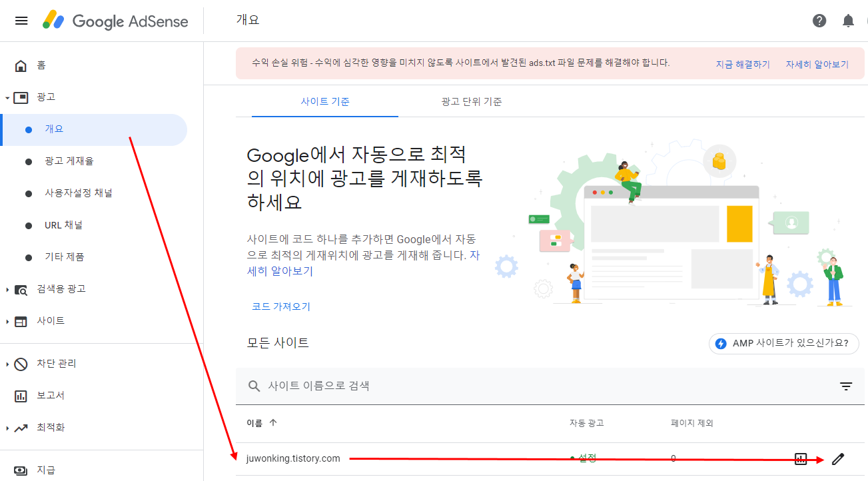868x481 pixels.
Task: Switch to the 광고 단위 기준 tab
Action: (471, 101)
